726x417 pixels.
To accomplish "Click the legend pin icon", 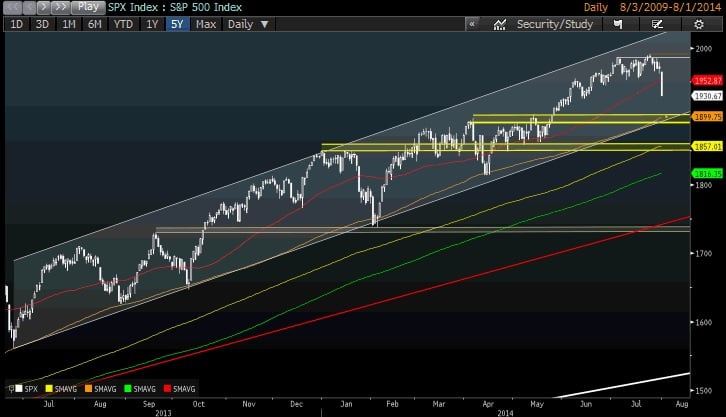I will (x=11, y=389).
